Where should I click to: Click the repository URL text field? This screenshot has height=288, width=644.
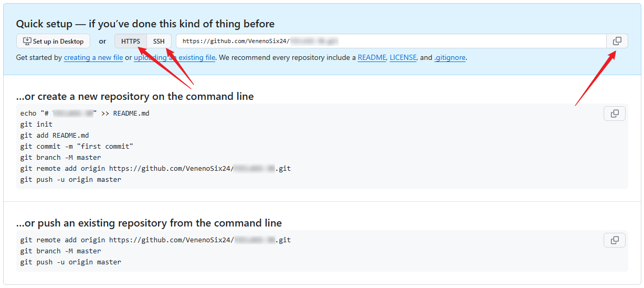391,41
